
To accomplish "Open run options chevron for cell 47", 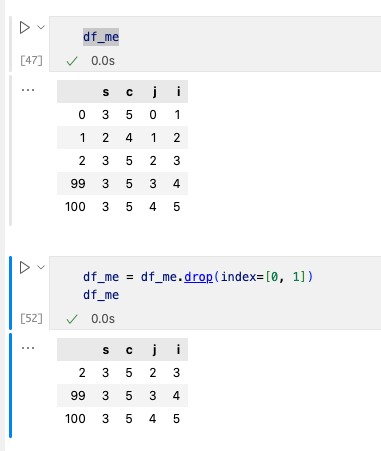I will coord(41,27).
